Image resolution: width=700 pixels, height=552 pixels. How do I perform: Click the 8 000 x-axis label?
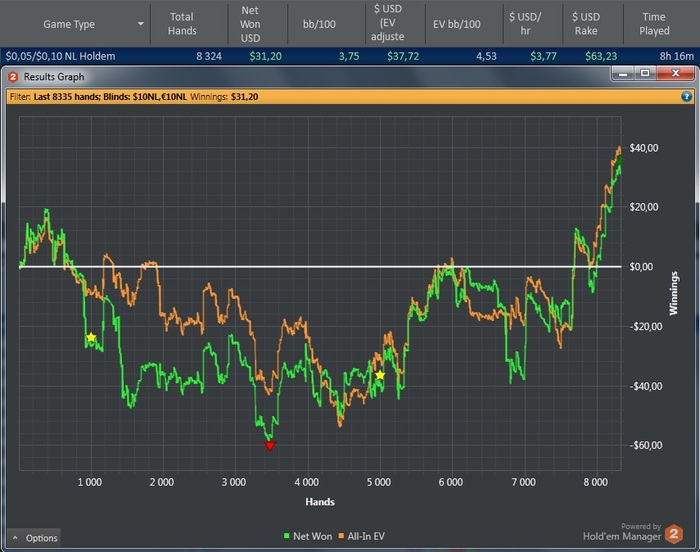point(596,482)
